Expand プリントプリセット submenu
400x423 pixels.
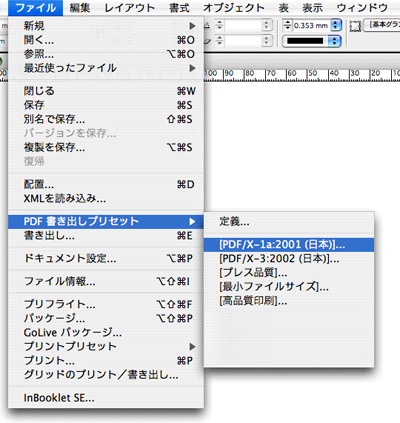click(x=106, y=346)
